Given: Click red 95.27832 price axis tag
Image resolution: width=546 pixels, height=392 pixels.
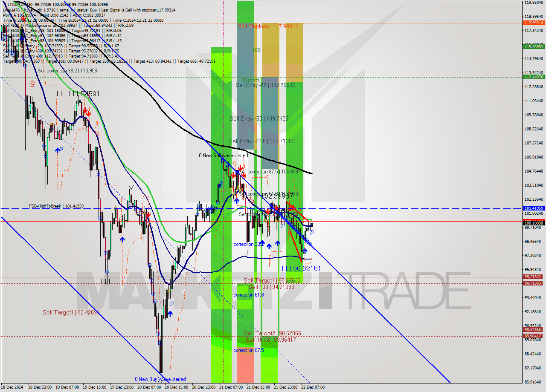Looking at the screenshot, I should pos(534,277).
